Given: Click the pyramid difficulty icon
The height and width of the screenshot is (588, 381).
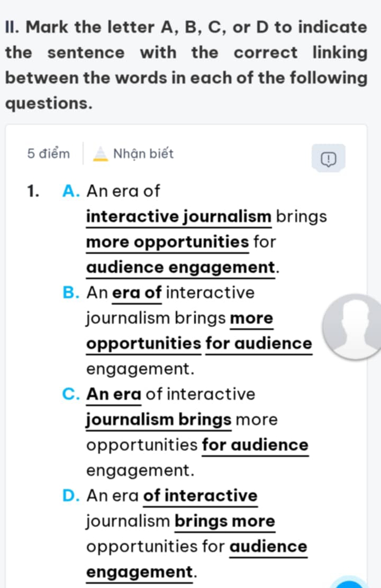Looking at the screenshot, I should 99,154.
